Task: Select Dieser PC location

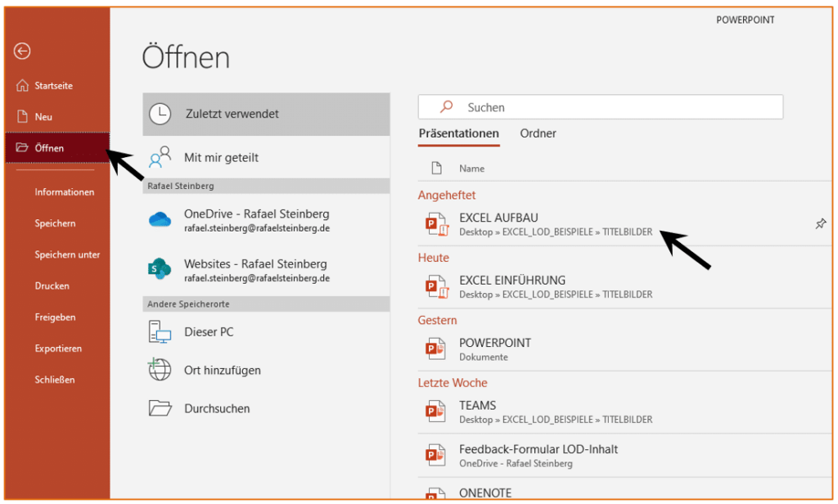Action: pyautogui.click(x=266, y=332)
